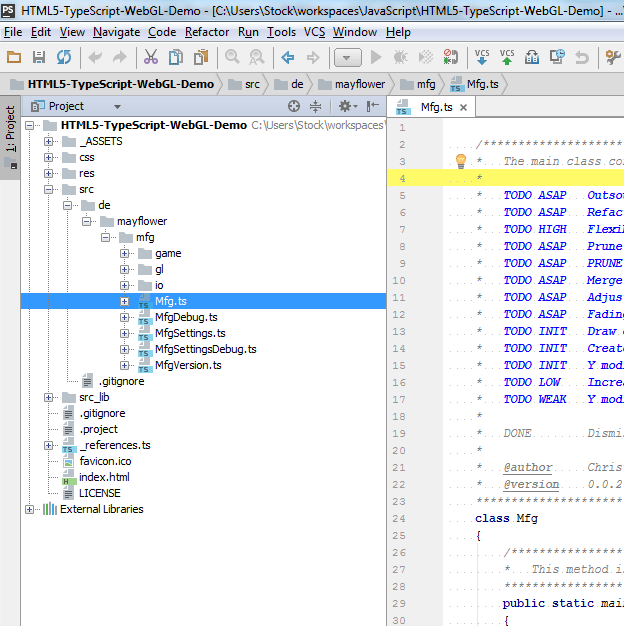The width and height of the screenshot is (624, 626).
Task: Select favicon.ico file
Action: [105, 461]
